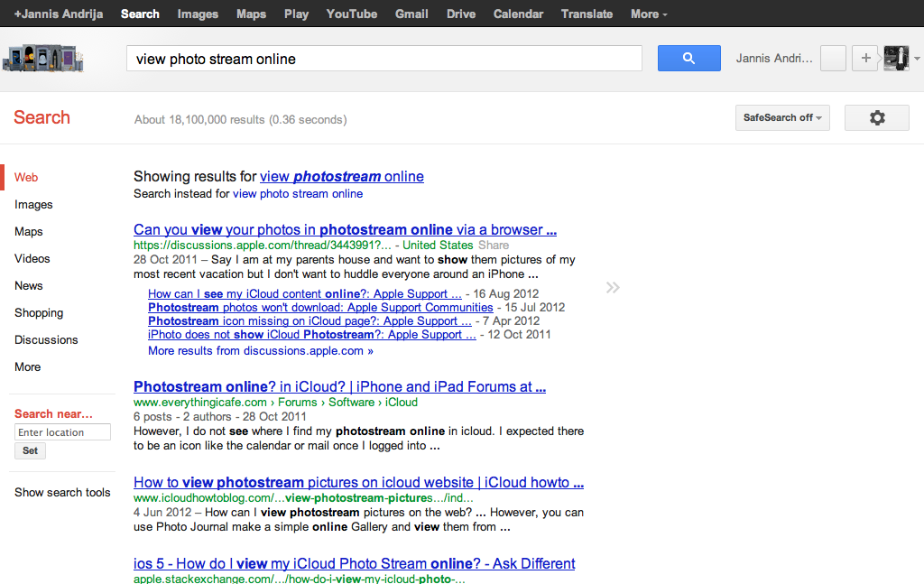Viewport: 924px width, 584px height.
Task: Open Drive from the top bar
Action: pos(461,14)
